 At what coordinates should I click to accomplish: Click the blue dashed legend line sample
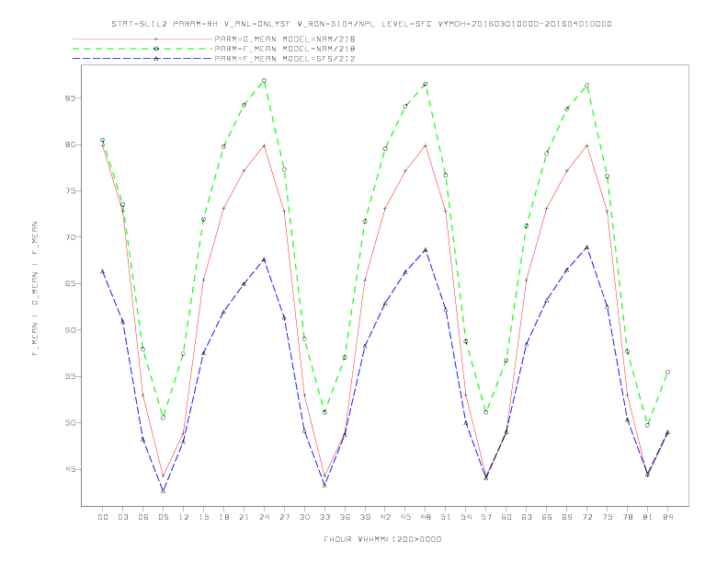pyautogui.click(x=142, y=59)
